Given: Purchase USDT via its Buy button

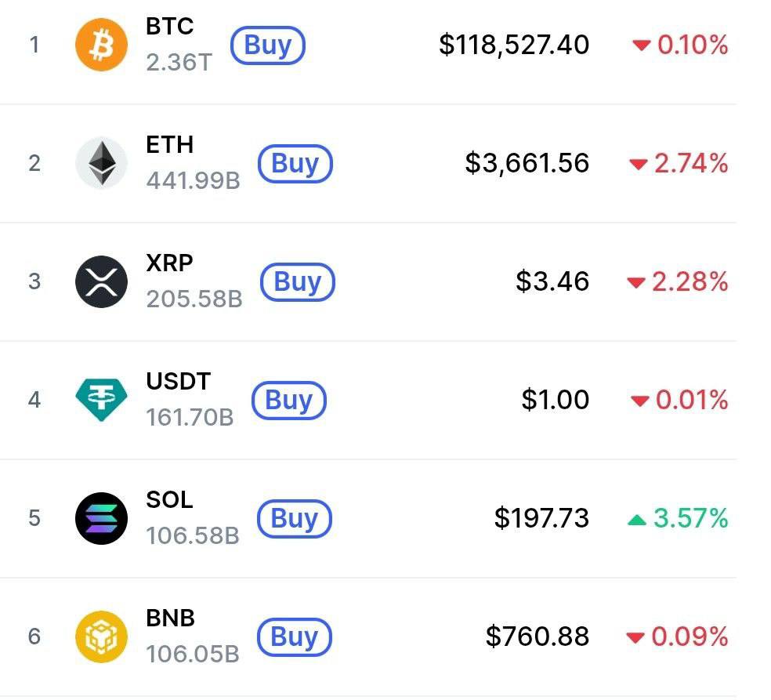Looking at the screenshot, I should coord(289,400).
